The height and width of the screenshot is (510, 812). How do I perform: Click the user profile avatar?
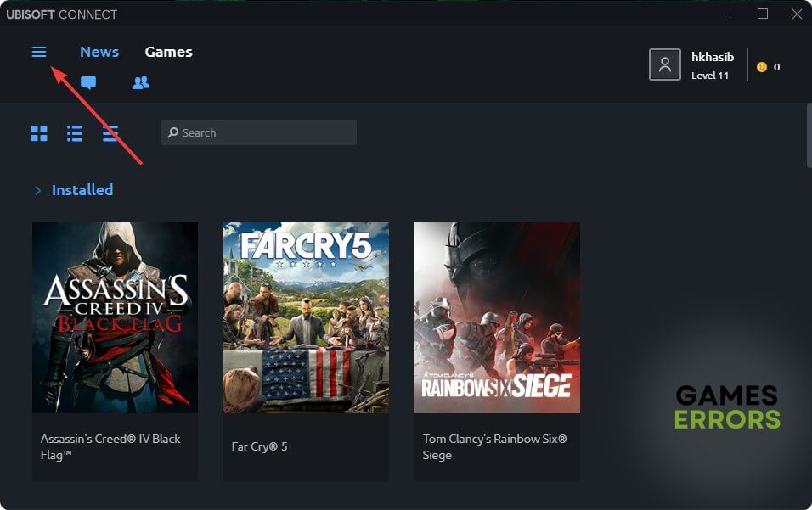coord(665,64)
